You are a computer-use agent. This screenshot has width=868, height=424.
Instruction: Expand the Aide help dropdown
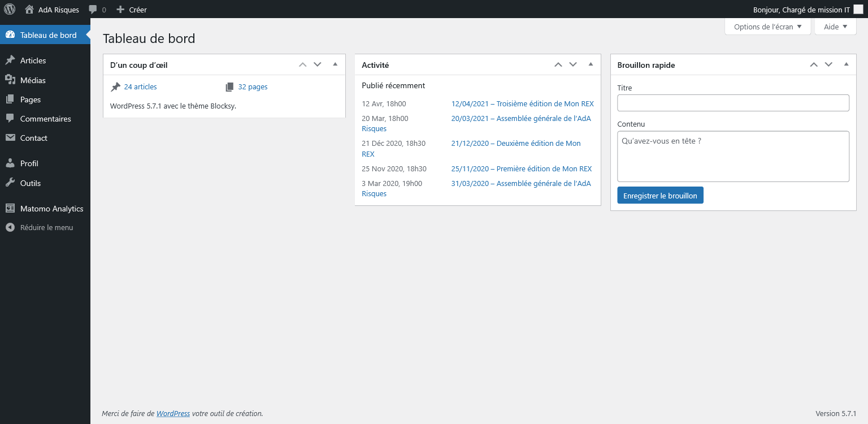point(836,27)
